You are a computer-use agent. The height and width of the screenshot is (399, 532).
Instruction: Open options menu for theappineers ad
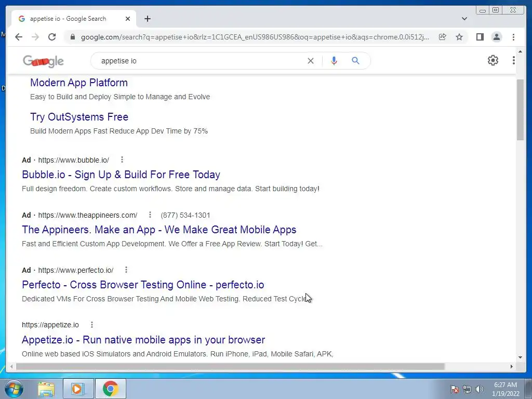tap(150, 215)
